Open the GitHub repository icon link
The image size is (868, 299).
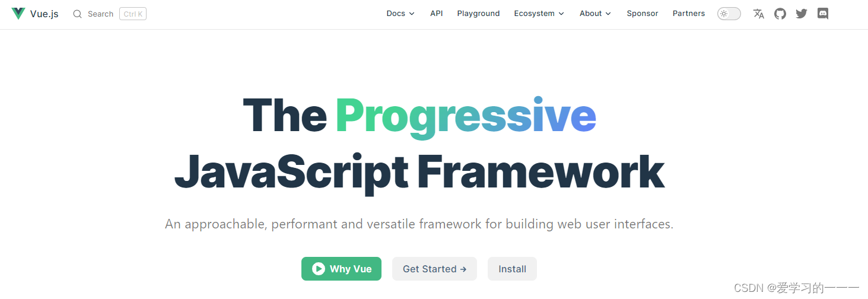pos(780,14)
